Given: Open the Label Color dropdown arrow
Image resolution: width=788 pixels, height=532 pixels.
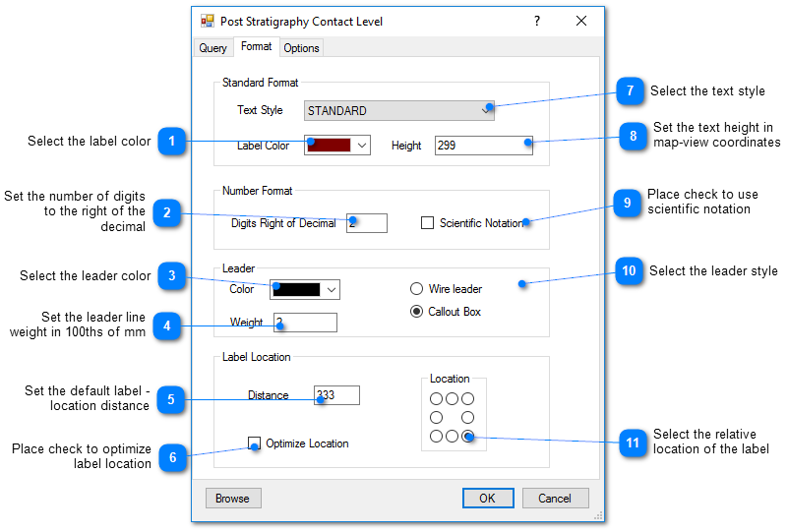Looking at the screenshot, I should [x=362, y=146].
